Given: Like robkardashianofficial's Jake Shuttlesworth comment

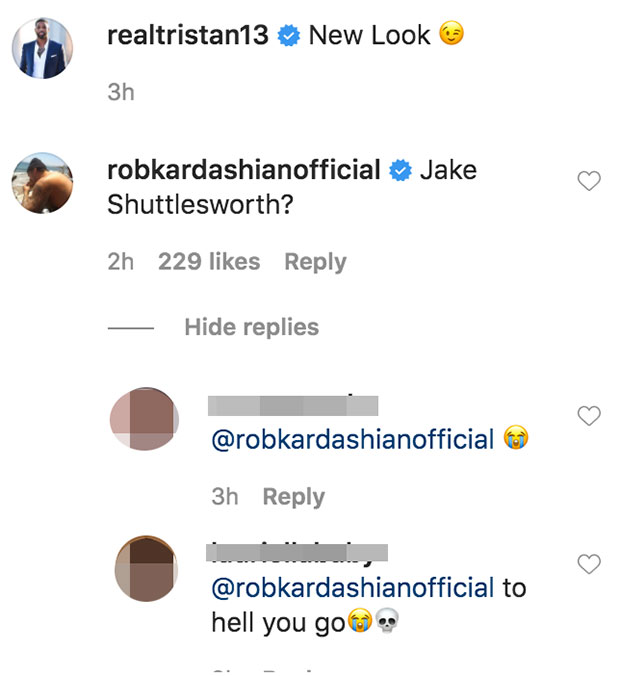Looking at the screenshot, I should 590,181.
